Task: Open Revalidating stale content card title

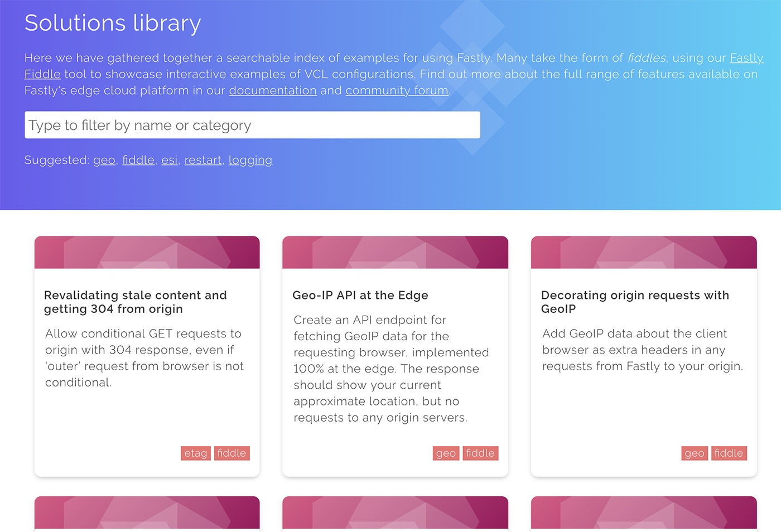Action: tap(136, 302)
